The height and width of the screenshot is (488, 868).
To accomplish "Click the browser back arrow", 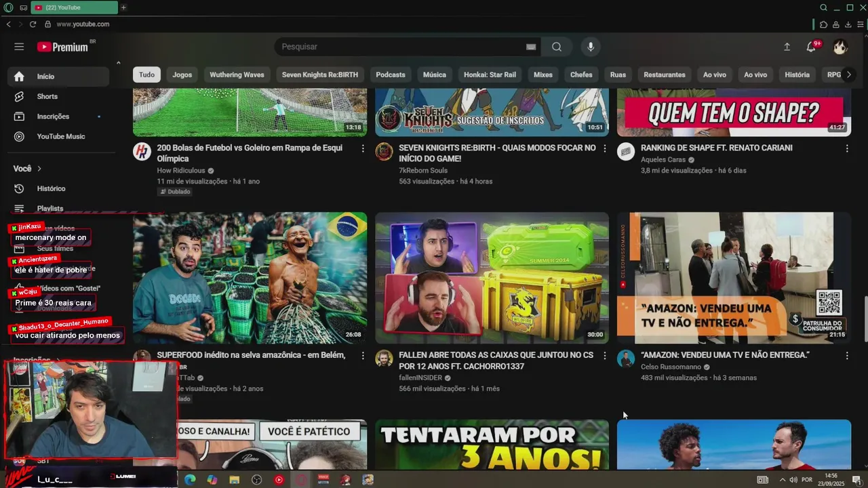I will tap(8, 24).
